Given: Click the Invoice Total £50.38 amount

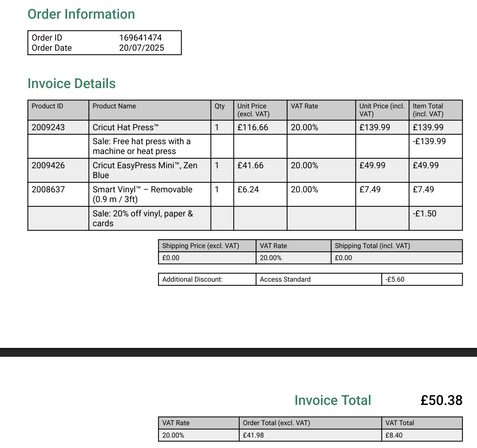Looking at the screenshot, I should pos(441,400).
